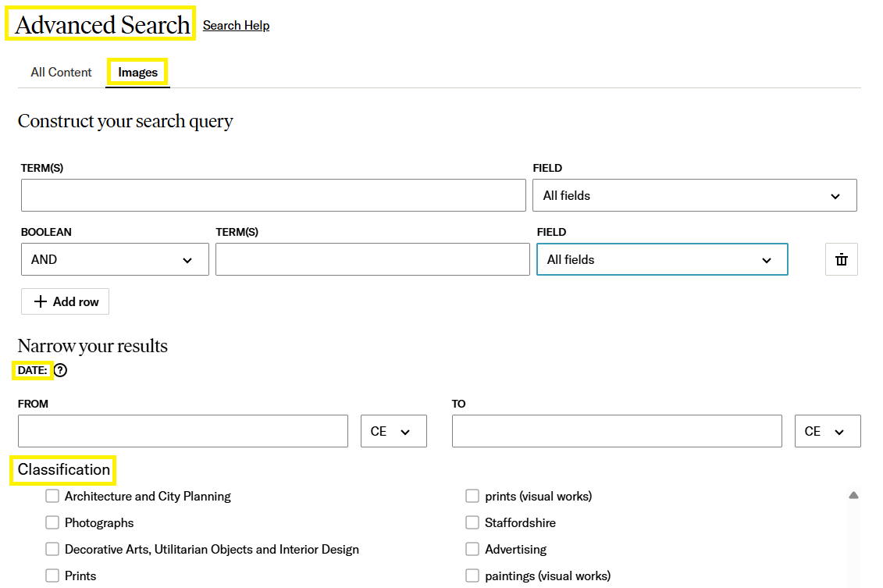Click the scrollbar up arrow in Classification list
This screenshot has width=883, height=588.
(x=853, y=495)
